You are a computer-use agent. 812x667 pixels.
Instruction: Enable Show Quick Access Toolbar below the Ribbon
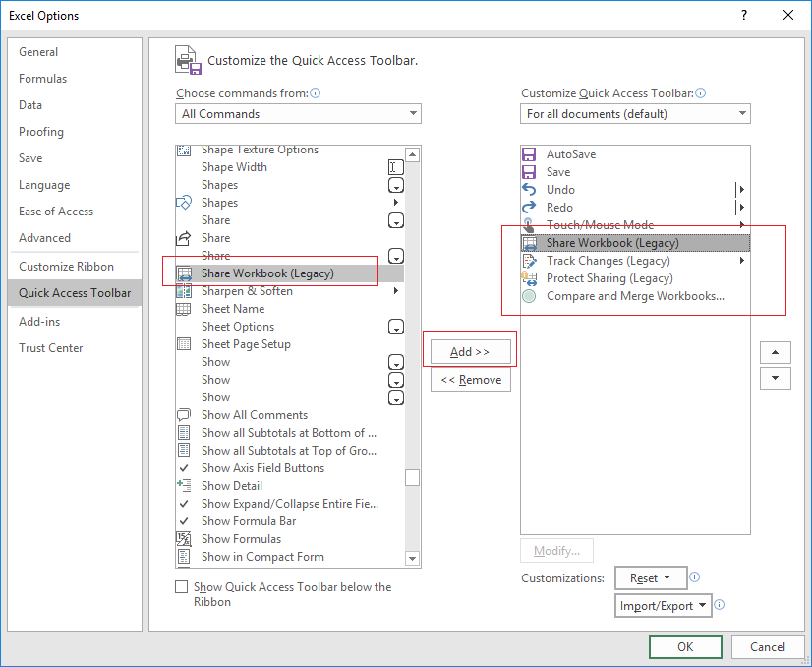click(x=181, y=587)
